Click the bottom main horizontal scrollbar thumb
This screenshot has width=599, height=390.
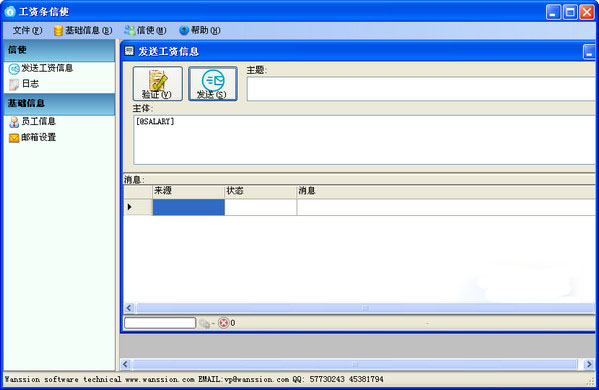[x=355, y=364]
